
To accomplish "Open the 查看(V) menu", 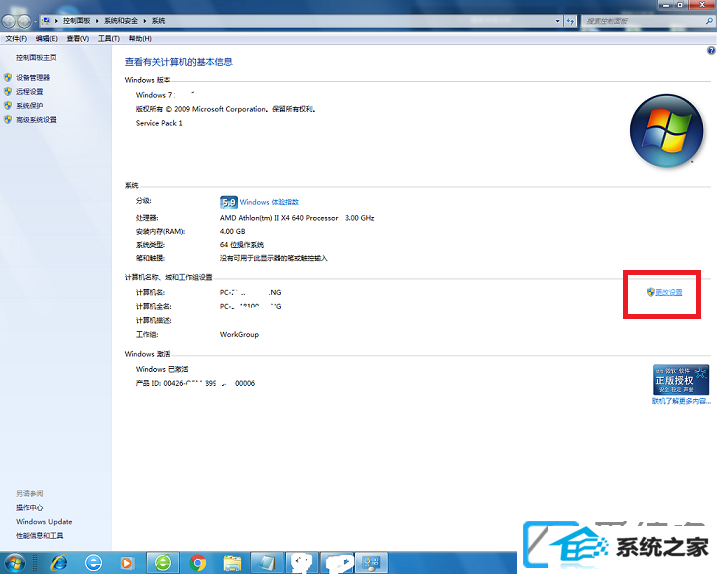I will [78, 38].
